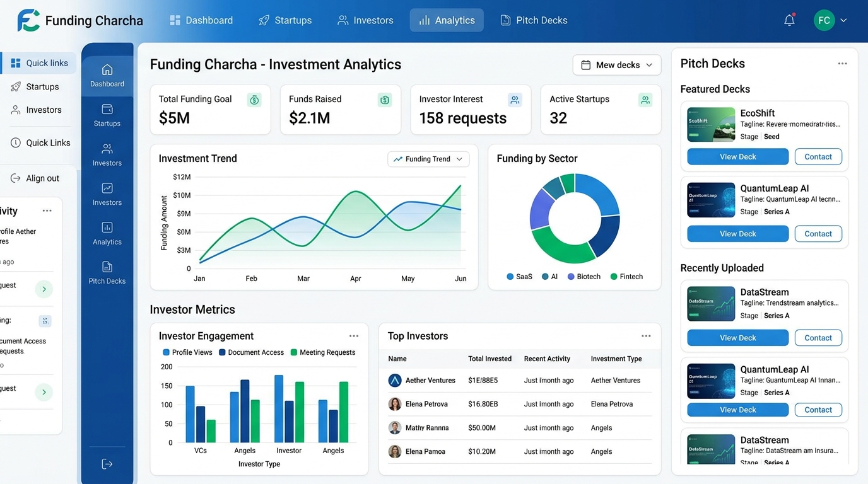Contact featured QuantumLeap AI
This screenshot has width=868, height=484.
tap(818, 234)
